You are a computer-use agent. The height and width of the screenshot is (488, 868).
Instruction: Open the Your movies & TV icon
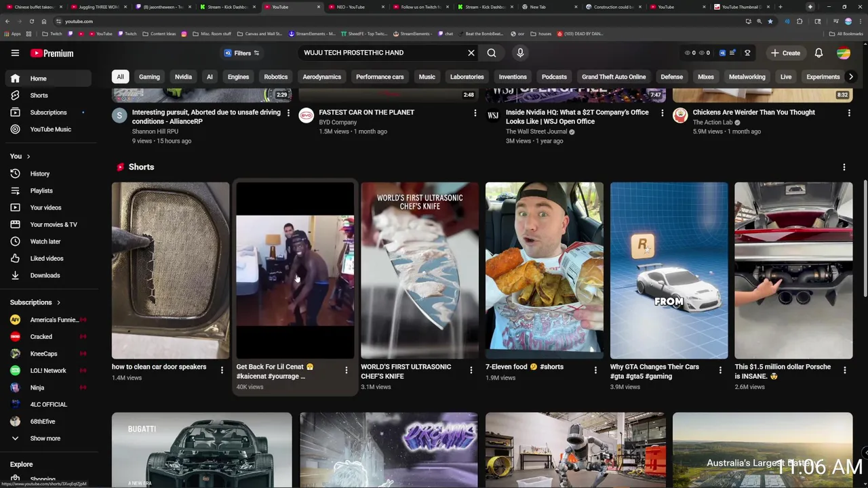pos(15,224)
